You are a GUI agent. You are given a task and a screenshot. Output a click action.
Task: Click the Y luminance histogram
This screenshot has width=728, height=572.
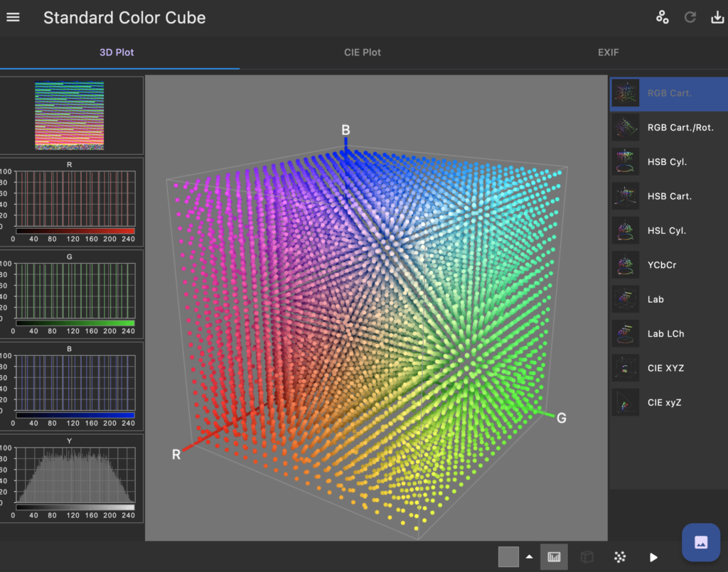pyautogui.click(x=73, y=477)
